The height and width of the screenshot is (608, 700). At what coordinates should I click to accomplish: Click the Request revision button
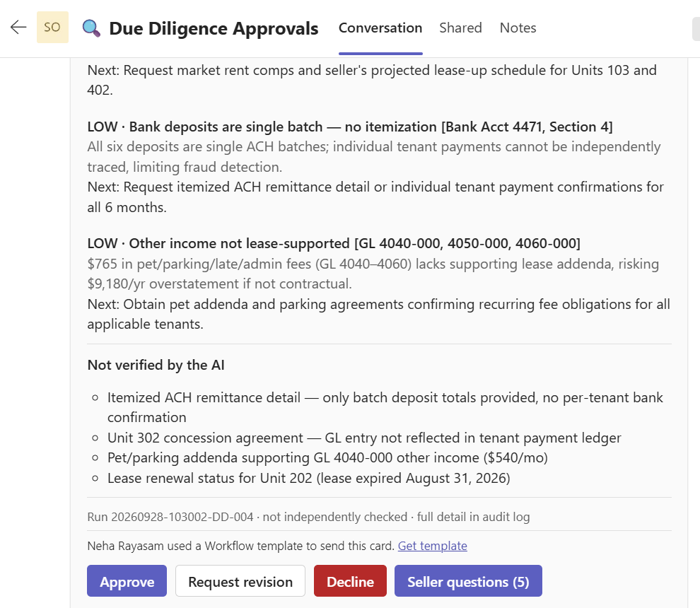pos(240,580)
